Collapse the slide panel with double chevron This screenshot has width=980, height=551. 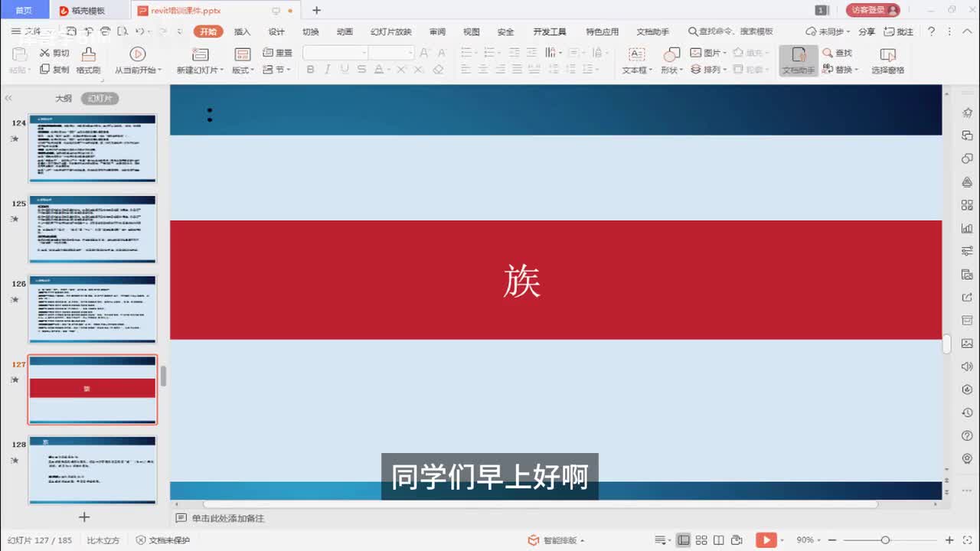pos(8,99)
